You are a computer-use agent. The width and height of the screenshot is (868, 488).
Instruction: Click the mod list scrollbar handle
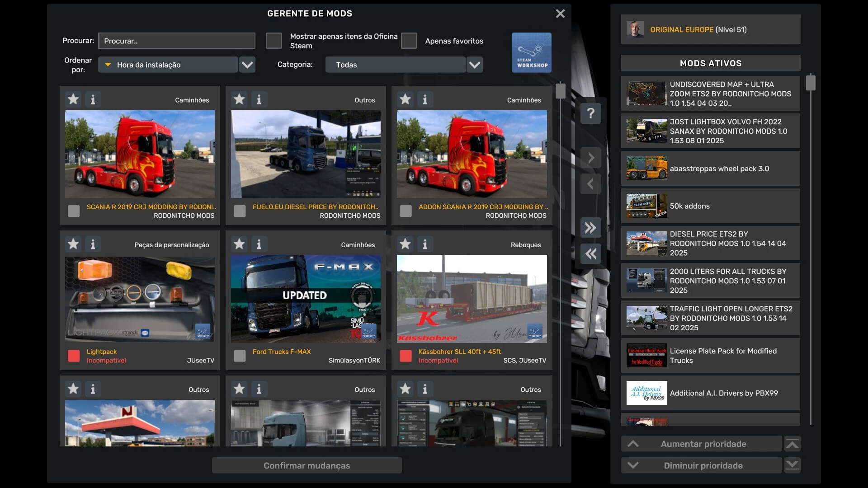coord(561,91)
